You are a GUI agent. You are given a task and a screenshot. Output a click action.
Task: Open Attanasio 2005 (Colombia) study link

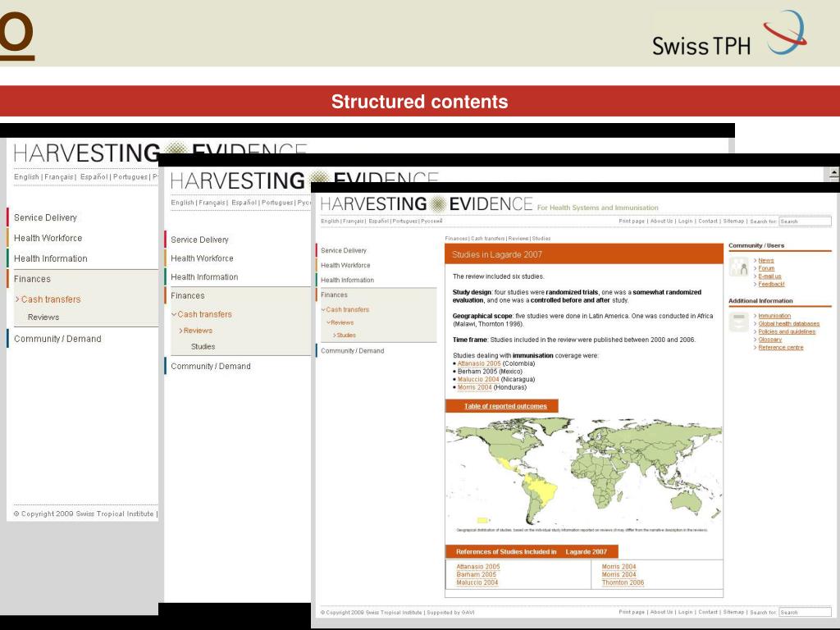(479, 363)
